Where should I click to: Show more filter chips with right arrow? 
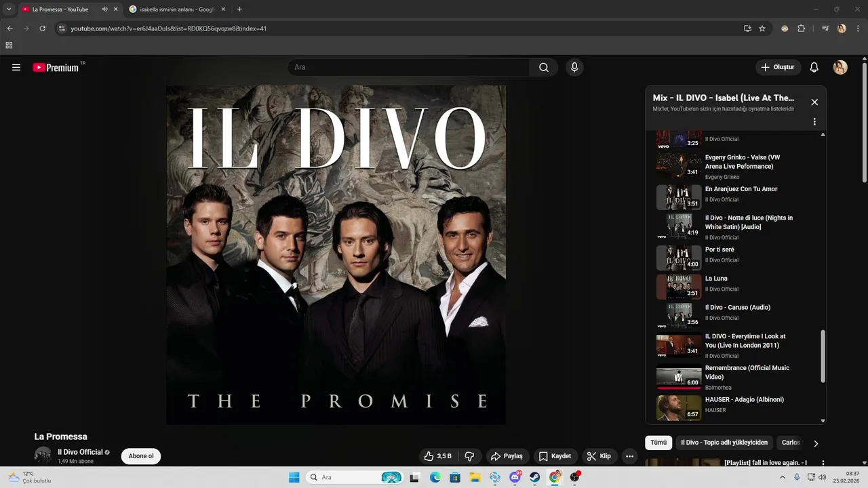816,443
